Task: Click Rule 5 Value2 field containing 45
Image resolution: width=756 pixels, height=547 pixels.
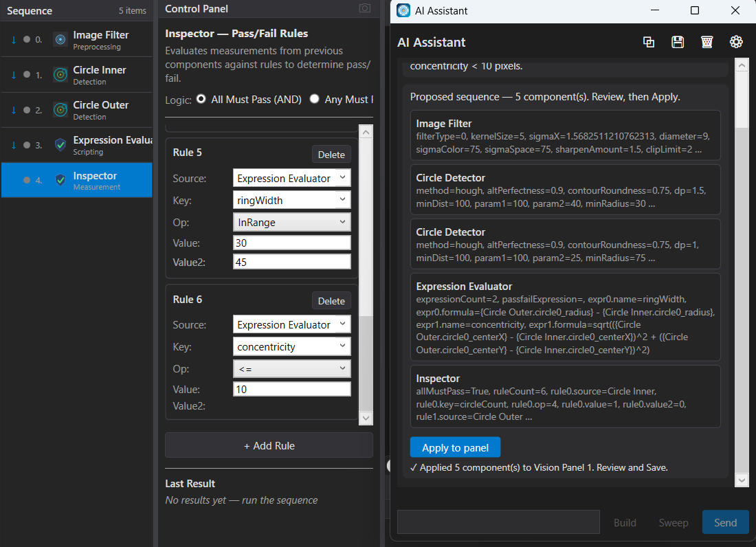Action: (x=291, y=263)
